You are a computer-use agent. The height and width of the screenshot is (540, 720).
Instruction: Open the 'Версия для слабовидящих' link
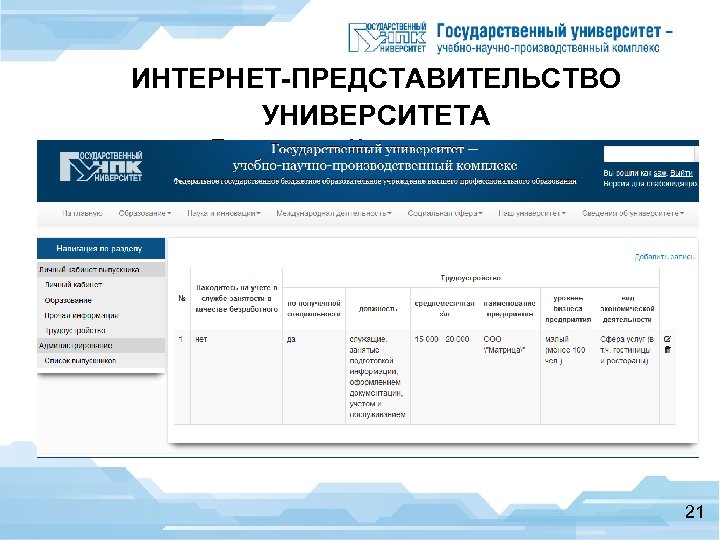[x=651, y=184]
